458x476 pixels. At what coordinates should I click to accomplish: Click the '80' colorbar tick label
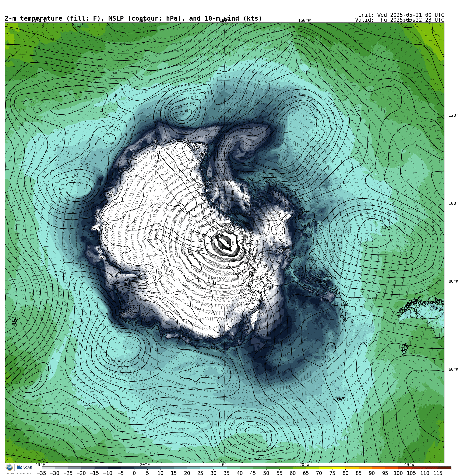click(345, 473)
